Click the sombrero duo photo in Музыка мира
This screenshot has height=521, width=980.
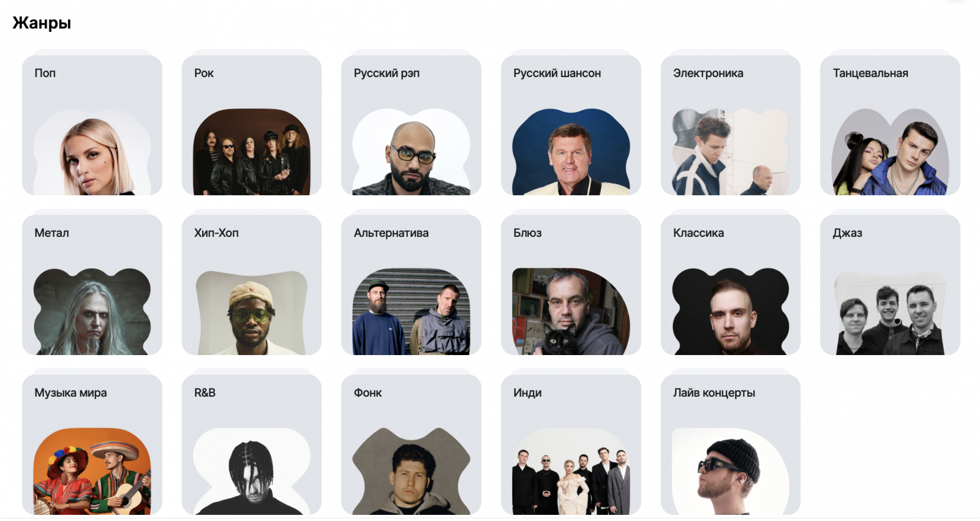(92, 471)
